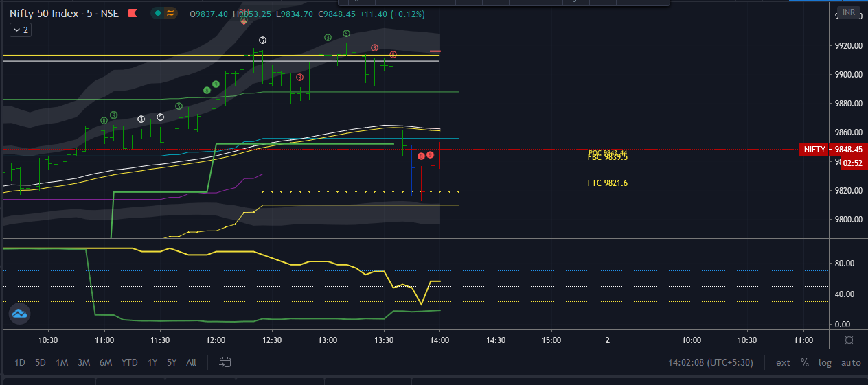Open chart settings gear icon on price axis
The height and width of the screenshot is (385, 868).
(x=849, y=340)
